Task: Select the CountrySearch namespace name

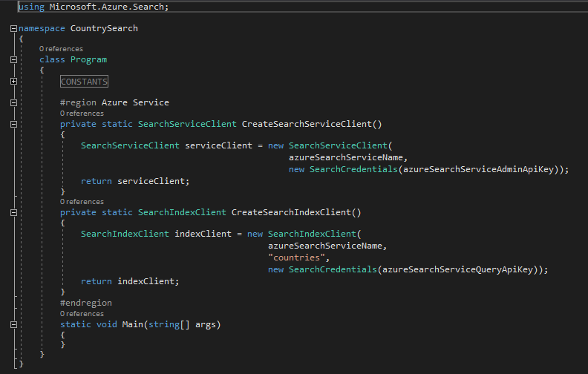Action: click(x=104, y=28)
